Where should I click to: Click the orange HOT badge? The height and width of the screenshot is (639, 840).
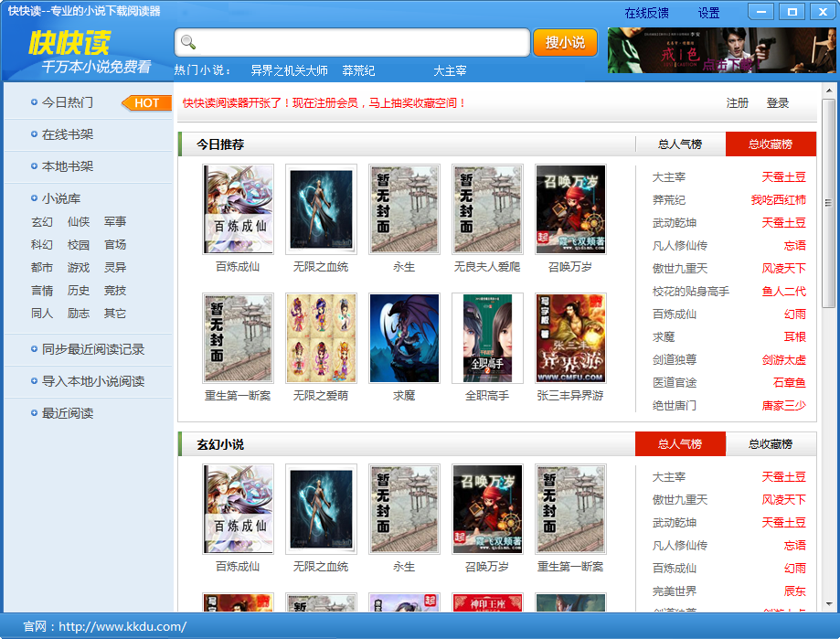[x=146, y=103]
